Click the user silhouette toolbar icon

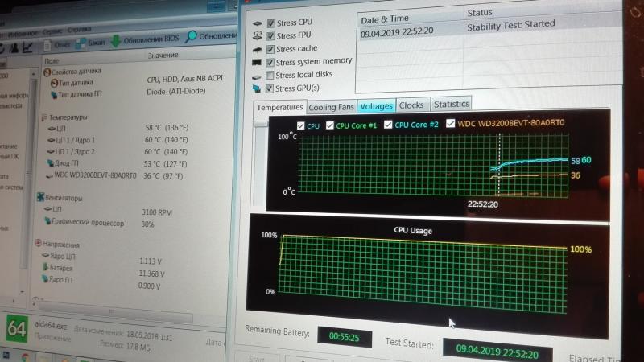[x=14, y=48]
